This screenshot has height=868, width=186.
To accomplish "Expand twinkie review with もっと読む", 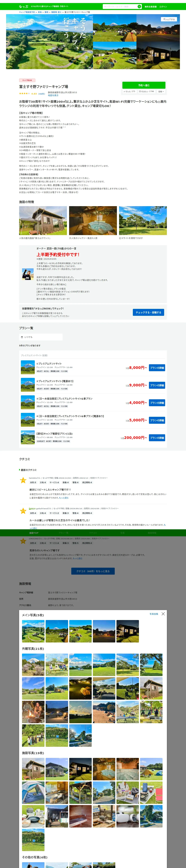I will coord(64,498).
